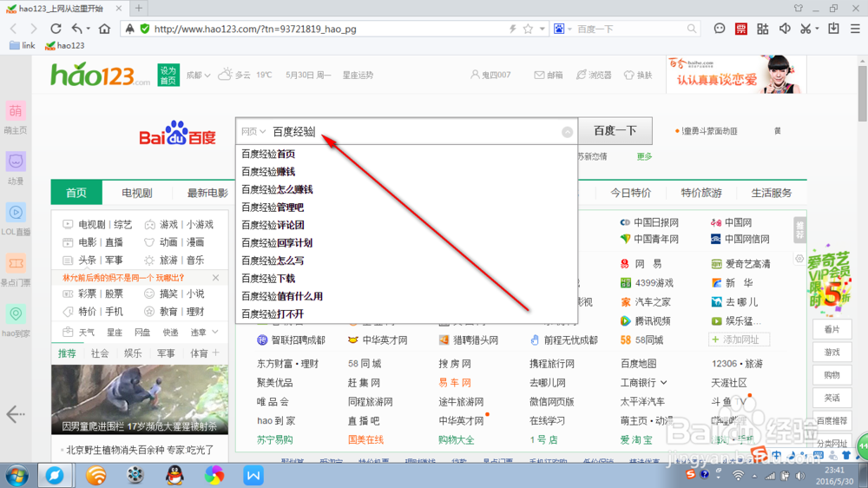Bookmark page with the star icon
The image size is (868, 488).
tap(528, 29)
